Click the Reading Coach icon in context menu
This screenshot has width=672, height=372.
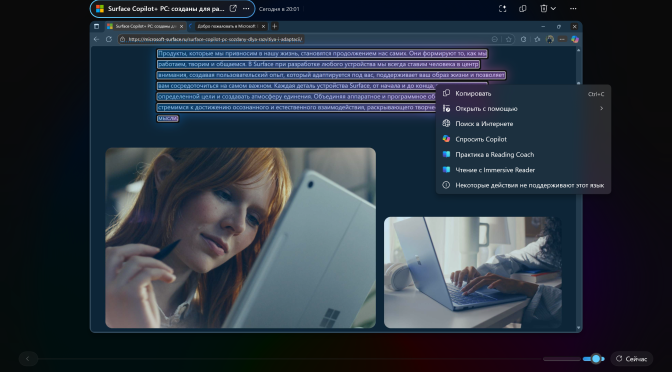(446, 154)
